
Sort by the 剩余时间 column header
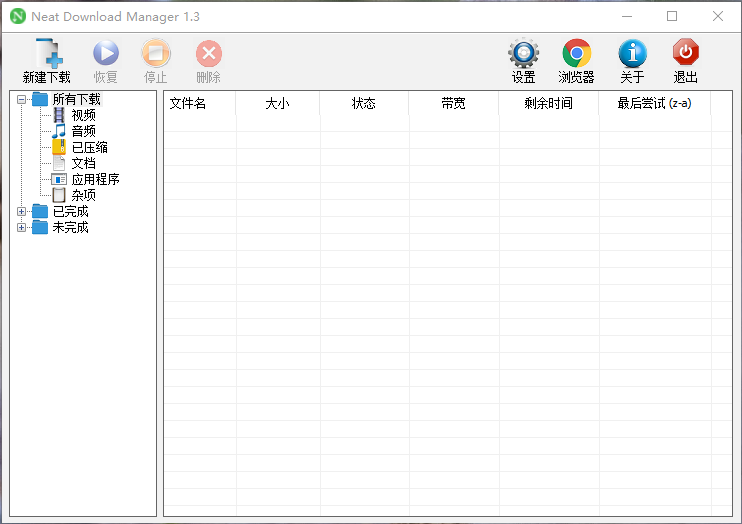(x=548, y=103)
